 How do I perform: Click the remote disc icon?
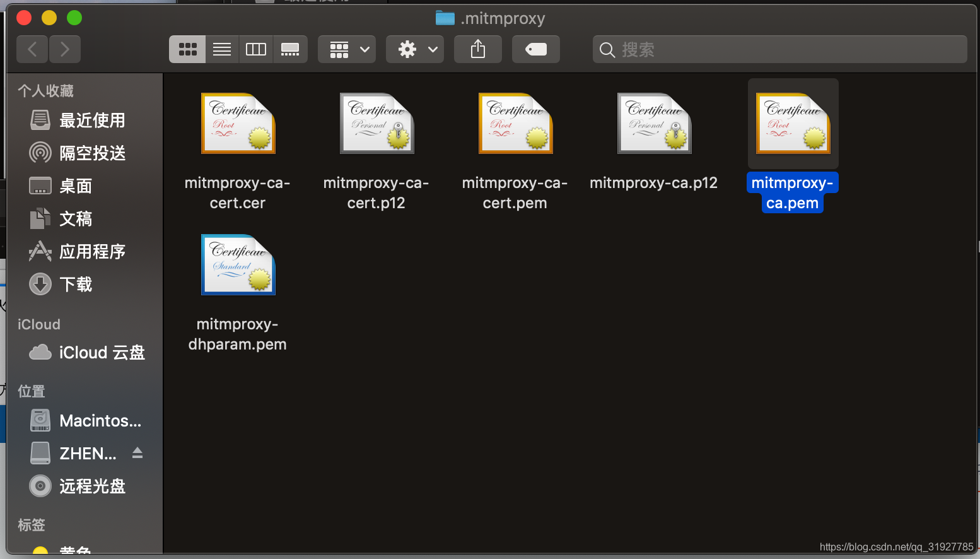click(40, 486)
